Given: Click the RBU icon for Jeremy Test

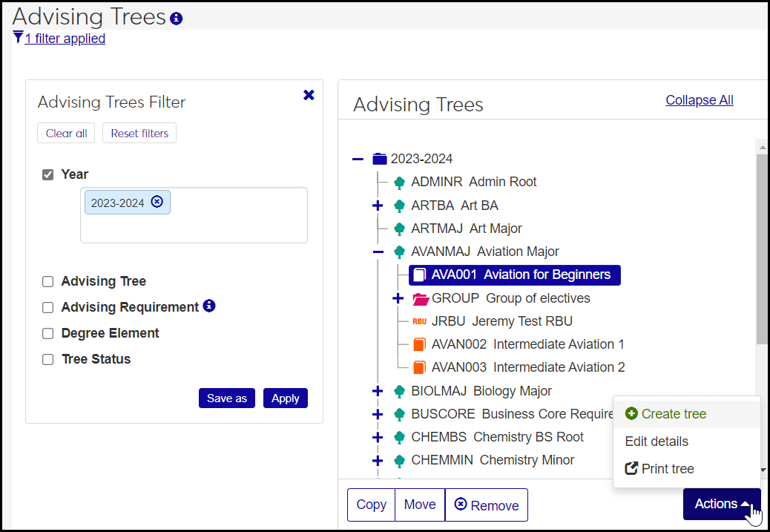Looking at the screenshot, I should coord(419,321).
